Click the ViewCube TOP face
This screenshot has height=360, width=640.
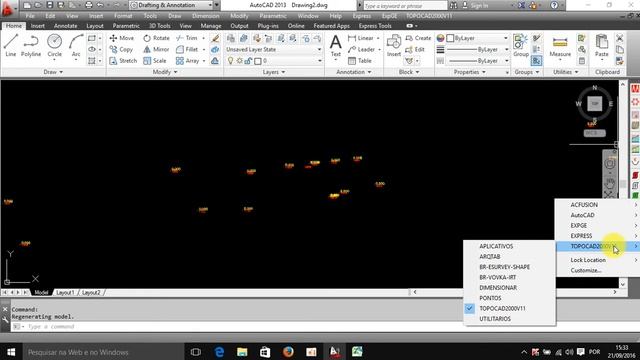[595, 104]
